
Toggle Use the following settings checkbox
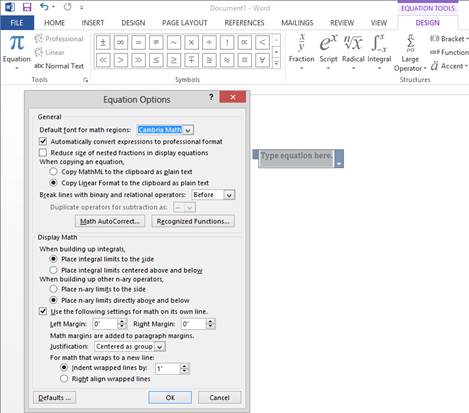coord(43,311)
